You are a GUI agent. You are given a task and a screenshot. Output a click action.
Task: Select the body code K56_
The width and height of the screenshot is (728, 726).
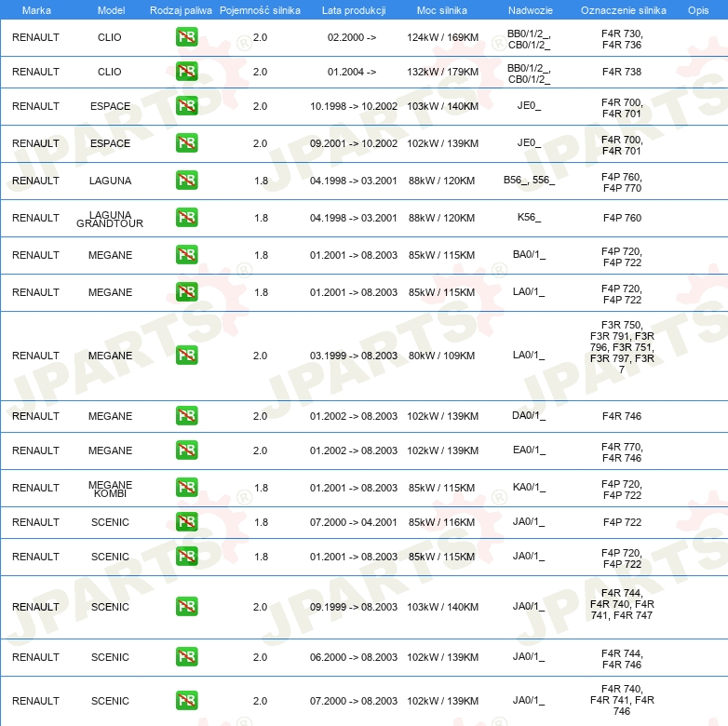tap(530, 217)
